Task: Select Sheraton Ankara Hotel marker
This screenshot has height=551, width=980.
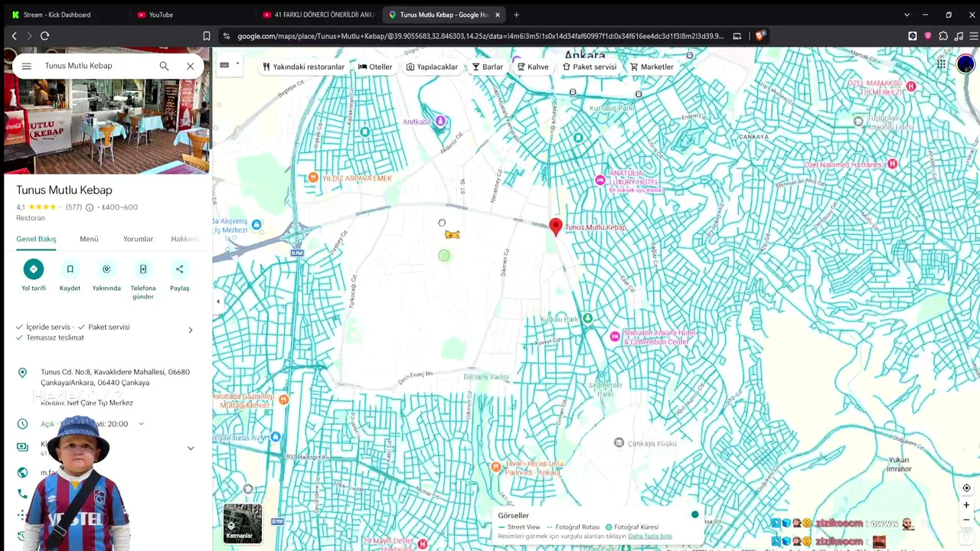Action: pos(614,337)
